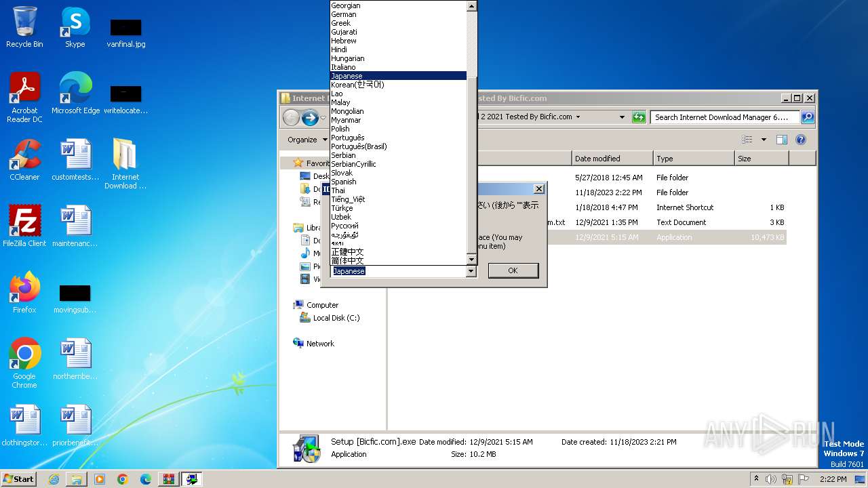Click the language list scroll-down arrow
This screenshot has height=488, width=868.
(x=471, y=260)
